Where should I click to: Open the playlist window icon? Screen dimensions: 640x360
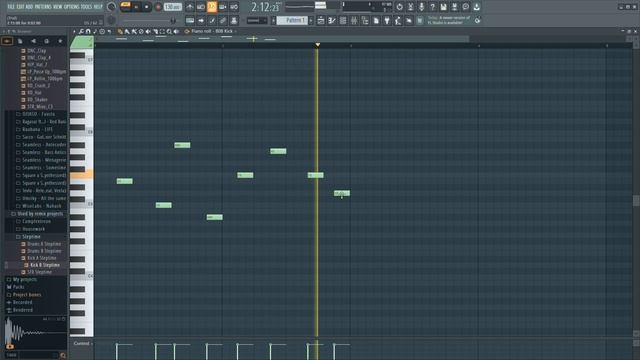point(321,20)
